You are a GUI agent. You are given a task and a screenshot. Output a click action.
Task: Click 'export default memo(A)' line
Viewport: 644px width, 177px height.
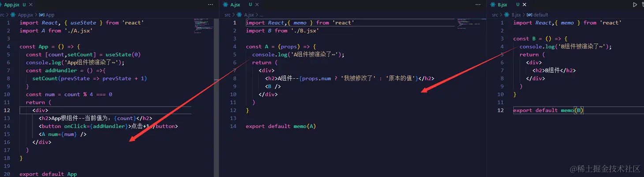click(281, 126)
